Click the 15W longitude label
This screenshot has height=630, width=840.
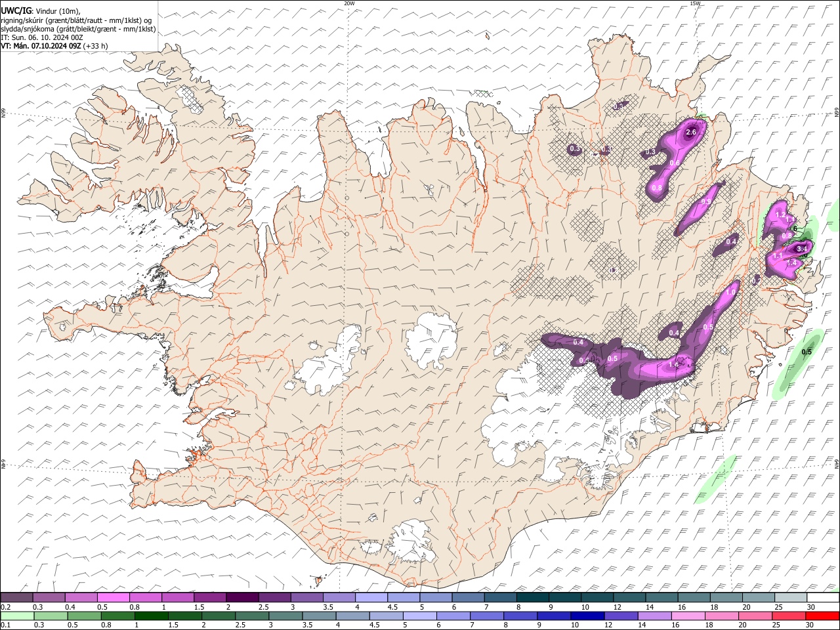pyautogui.click(x=695, y=3)
